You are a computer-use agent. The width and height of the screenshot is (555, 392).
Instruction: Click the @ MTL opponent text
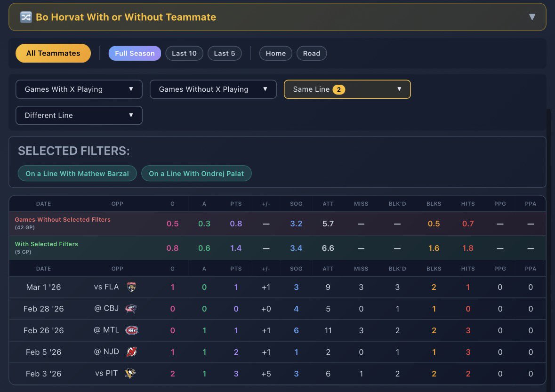[x=106, y=330]
